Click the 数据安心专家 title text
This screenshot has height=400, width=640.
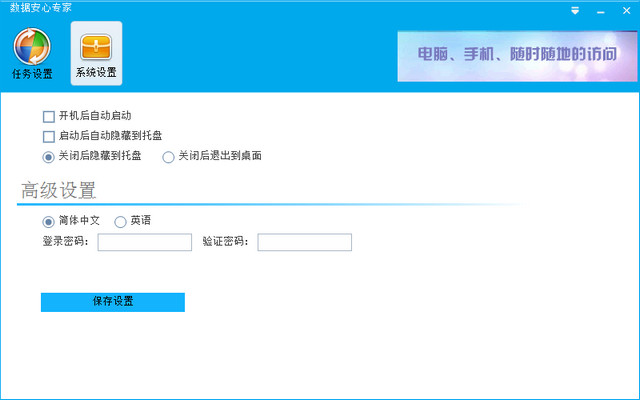(x=41, y=8)
